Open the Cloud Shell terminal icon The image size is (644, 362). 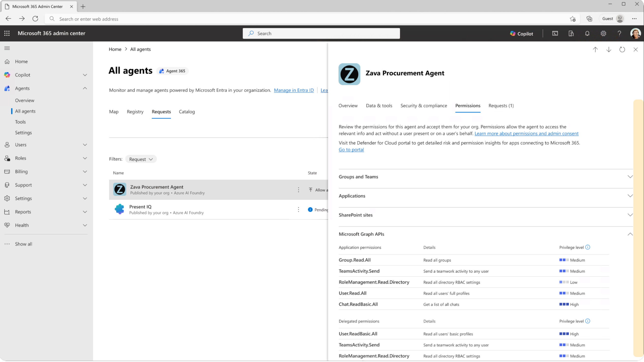[x=555, y=33]
